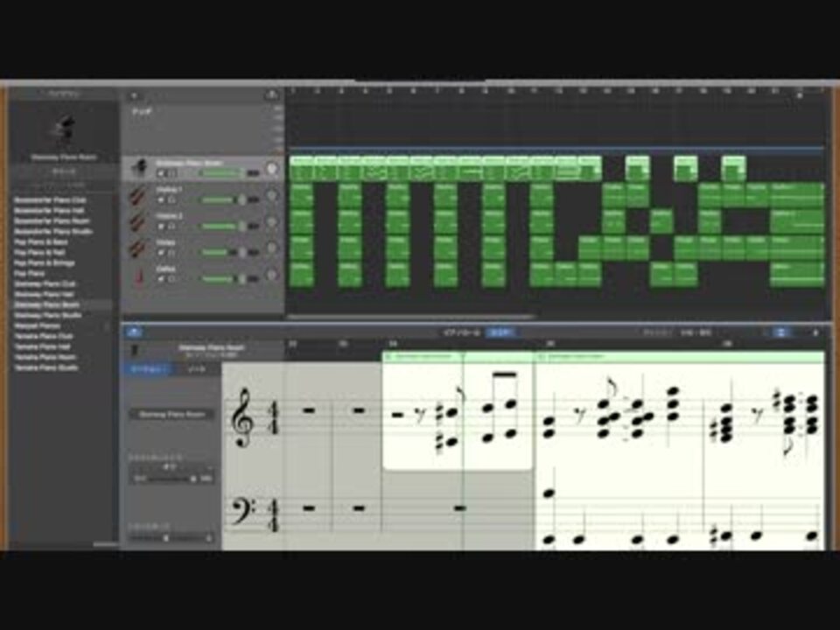840x630 pixels.
Task: Adjust pan knob on Steinway Piano Room track
Action: click(272, 169)
